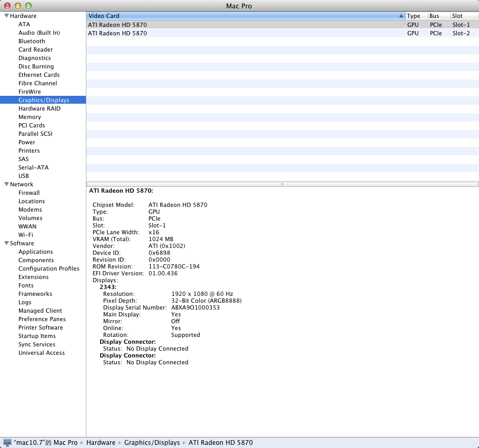Click the ROM Revision value 113-C0780C-194

[174, 266]
